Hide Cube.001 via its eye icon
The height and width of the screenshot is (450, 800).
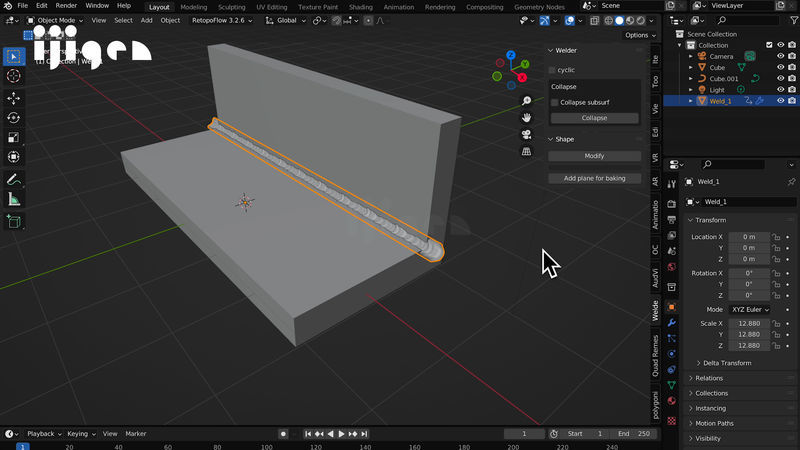781,79
